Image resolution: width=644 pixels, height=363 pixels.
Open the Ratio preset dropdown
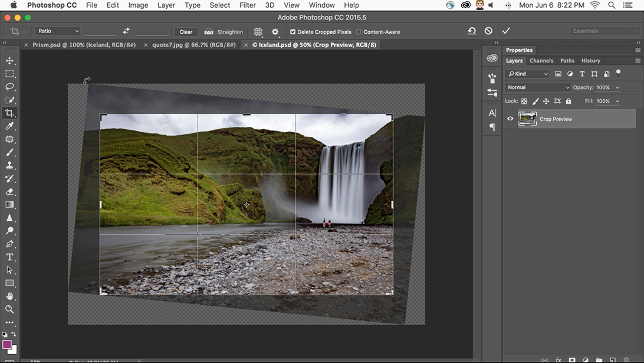pos(58,31)
